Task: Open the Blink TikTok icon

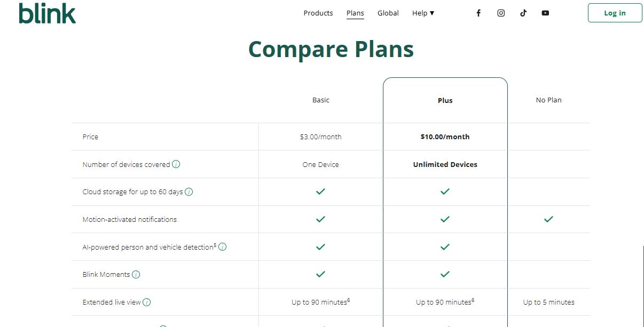Action: tap(523, 13)
